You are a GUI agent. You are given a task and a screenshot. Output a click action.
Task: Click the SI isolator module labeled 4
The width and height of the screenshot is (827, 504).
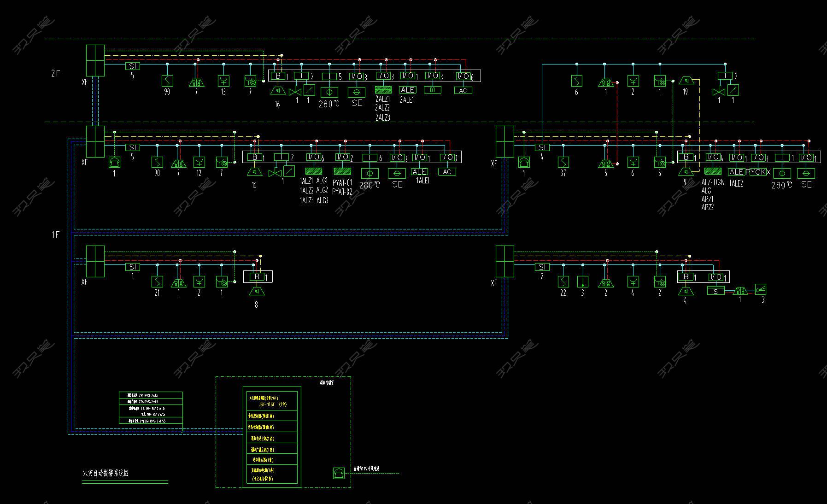click(542, 147)
